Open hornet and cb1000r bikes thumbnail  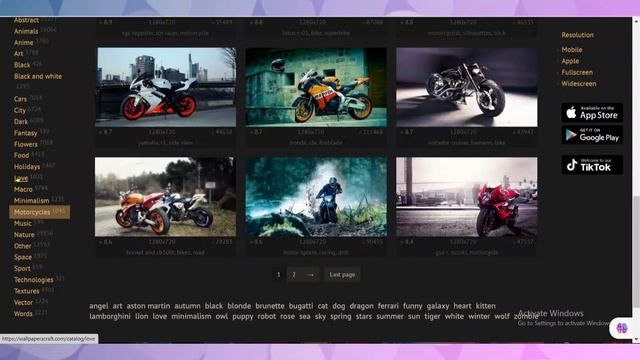pos(166,197)
